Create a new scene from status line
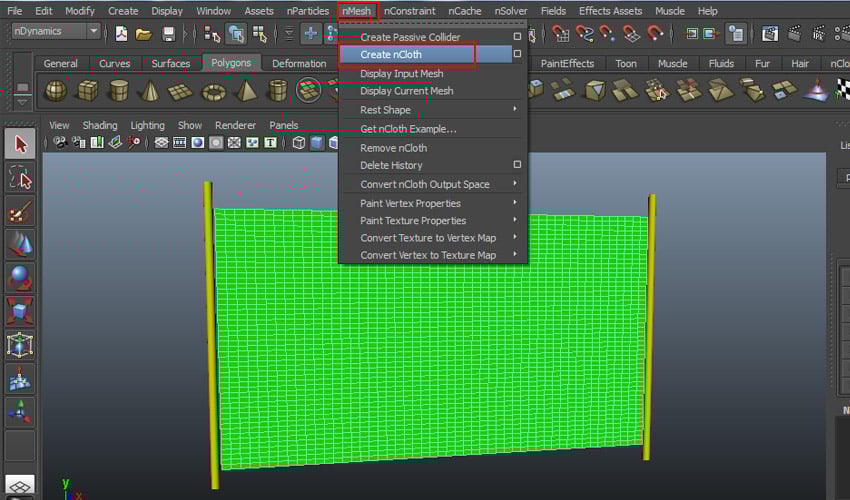 point(121,34)
